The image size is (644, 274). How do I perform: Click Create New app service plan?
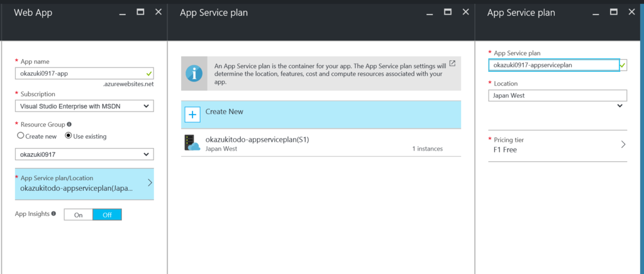coord(321,115)
